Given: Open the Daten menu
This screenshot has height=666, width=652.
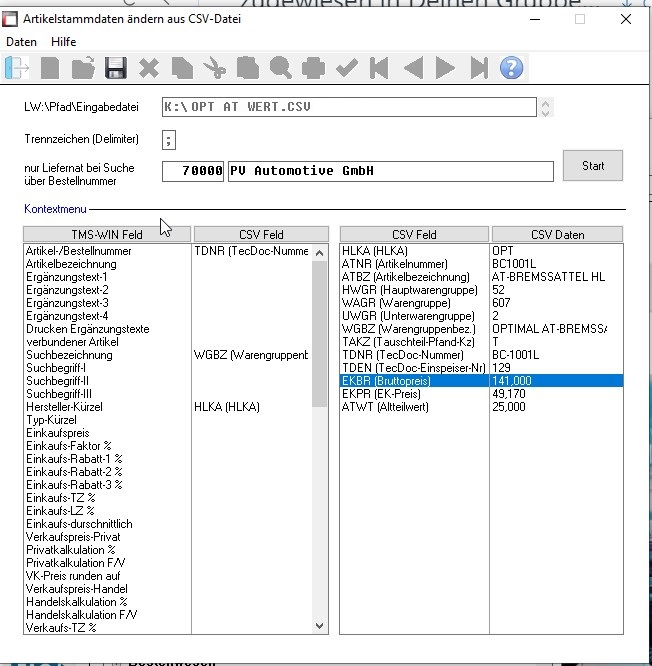Looking at the screenshot, I should click(21, 42).
